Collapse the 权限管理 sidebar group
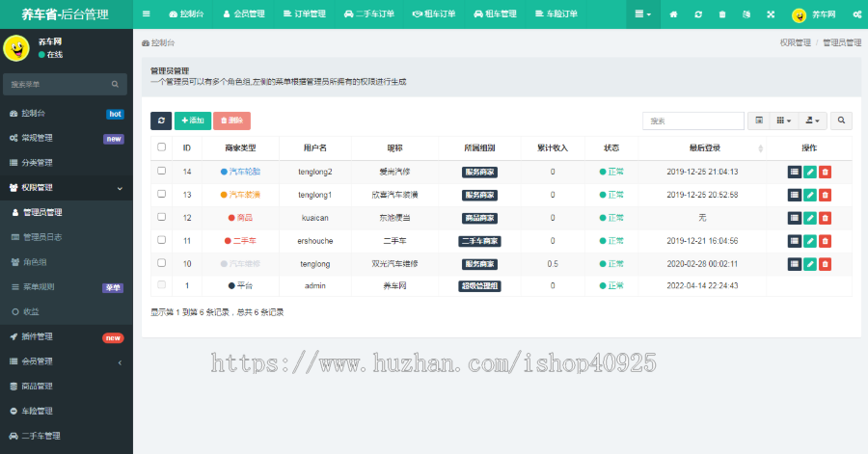Screen dimensions: 868x454 tap(67, 187)
